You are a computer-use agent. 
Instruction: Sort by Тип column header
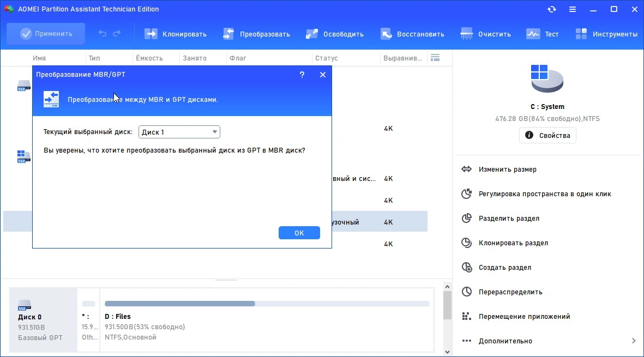click(x=94, y=58)
